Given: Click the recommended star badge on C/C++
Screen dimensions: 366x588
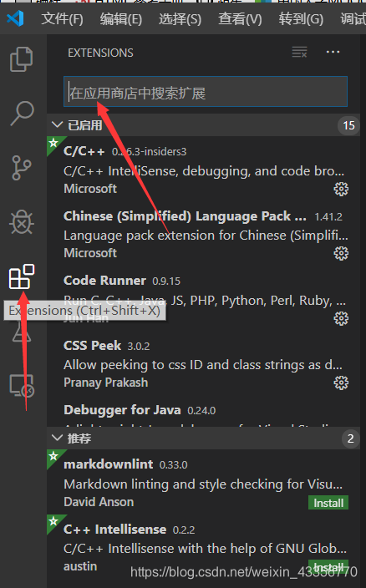Looking at the screenshot, I should pos(53,143).
